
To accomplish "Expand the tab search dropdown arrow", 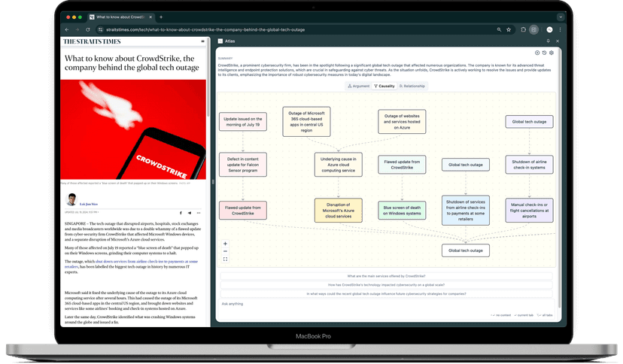I will click(561, 17).
